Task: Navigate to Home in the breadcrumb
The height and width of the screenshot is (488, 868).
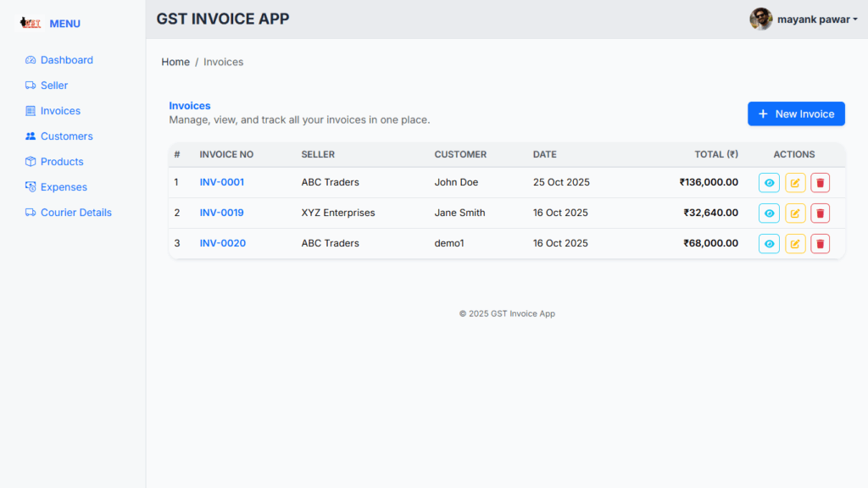Action: [x=175, y=62]
